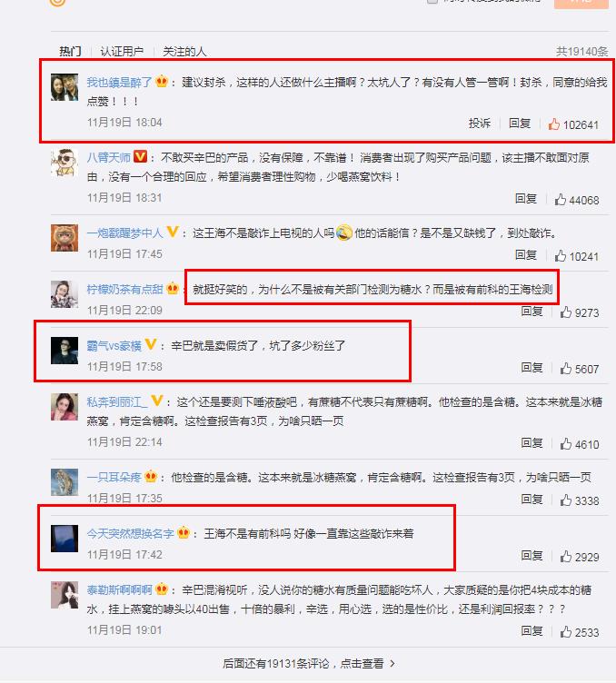
Task: Click thumbs-up icon next to 4610
Action: [x=566, y=444]
